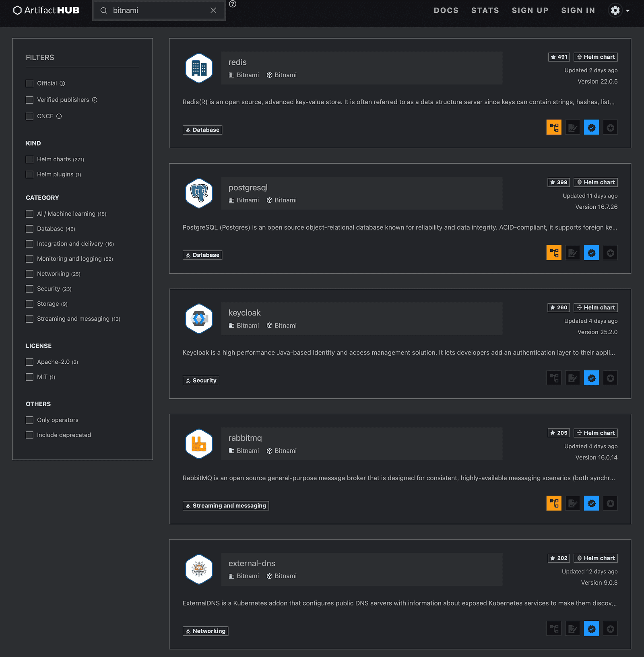
Task: Select Monitoring and logging category
Action: tap(29, 259)
